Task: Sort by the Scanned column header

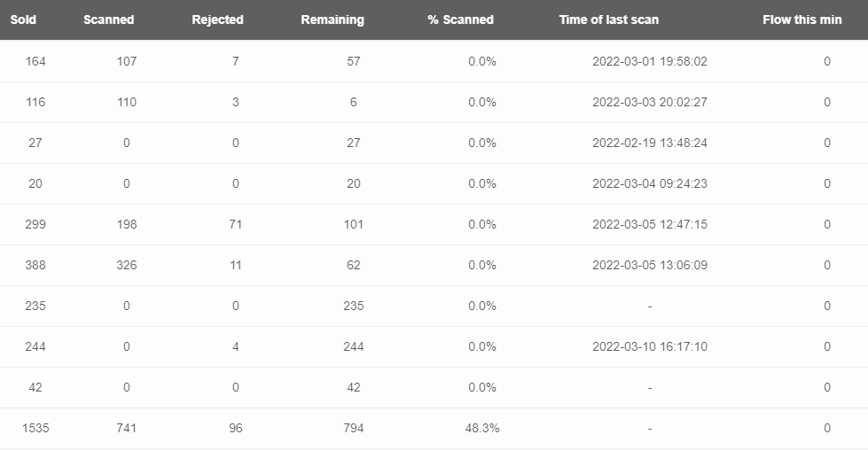Action: (x=108, y=19)
